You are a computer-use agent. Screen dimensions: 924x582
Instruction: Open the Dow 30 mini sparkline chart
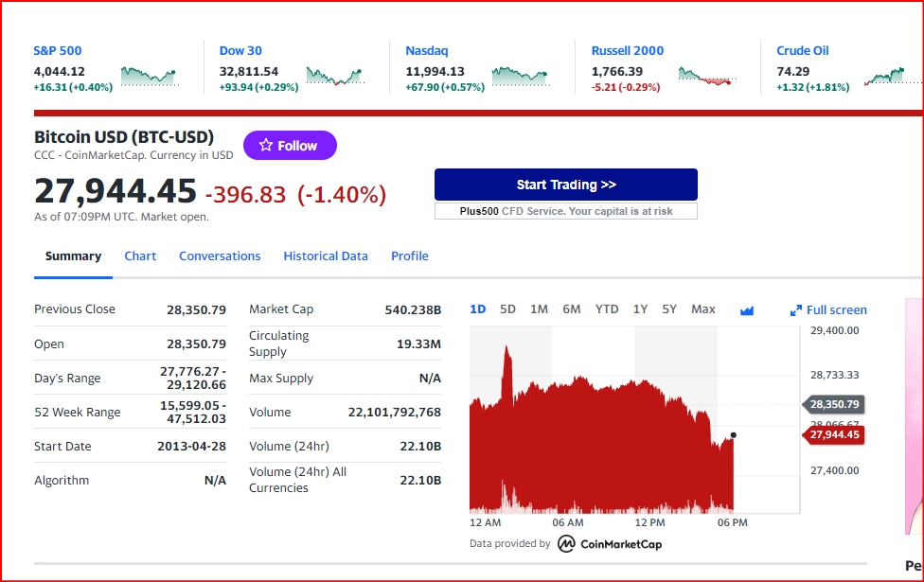click(x=335, y=77)
